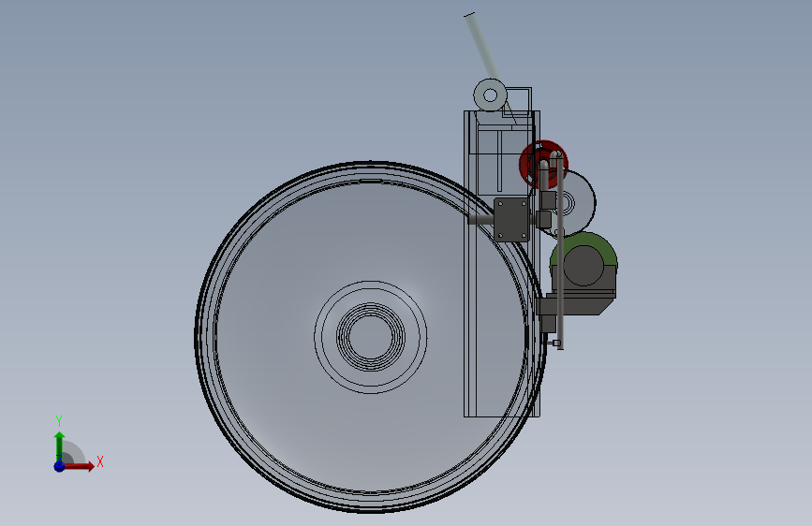Screen dimensions: 812x526
Task: Select the angled lever handle at top
Action: pyautogui.click(x=482, y=47)
